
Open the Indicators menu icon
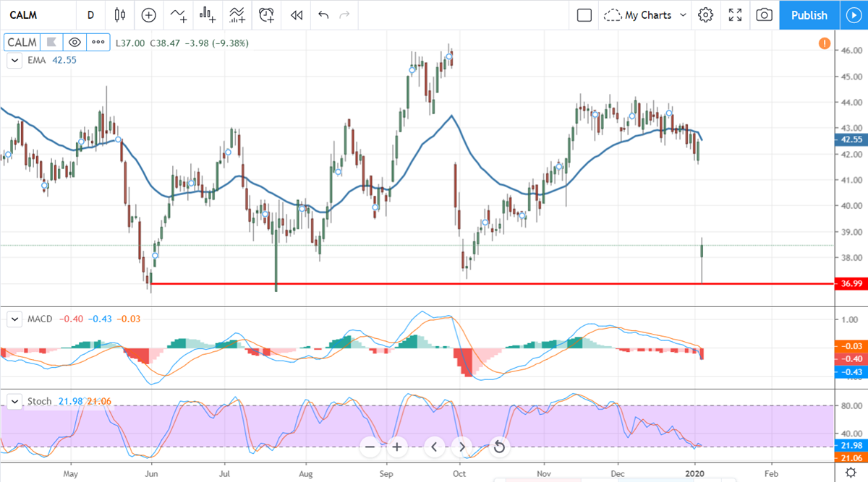click(178, 14)
